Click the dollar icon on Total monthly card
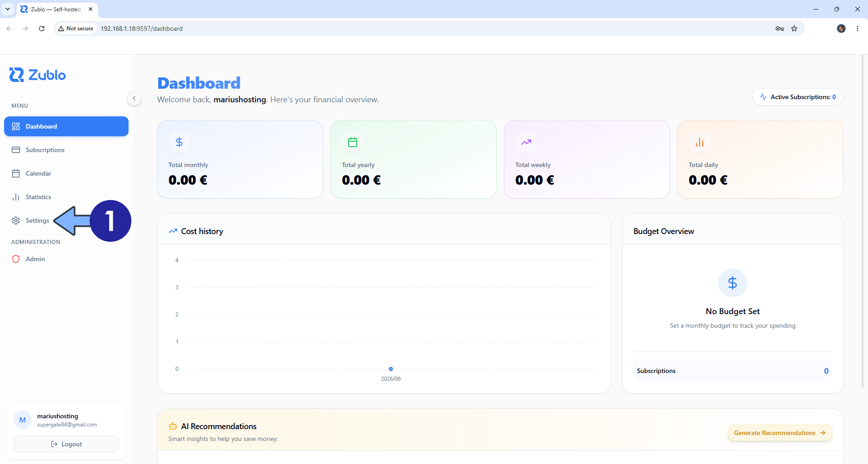 pos(179,142)
